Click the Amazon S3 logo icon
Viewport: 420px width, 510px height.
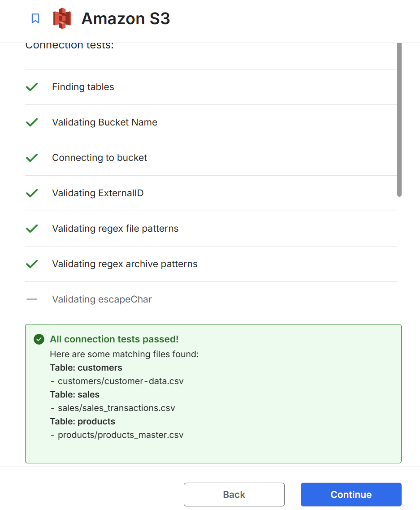click(62, 18)
